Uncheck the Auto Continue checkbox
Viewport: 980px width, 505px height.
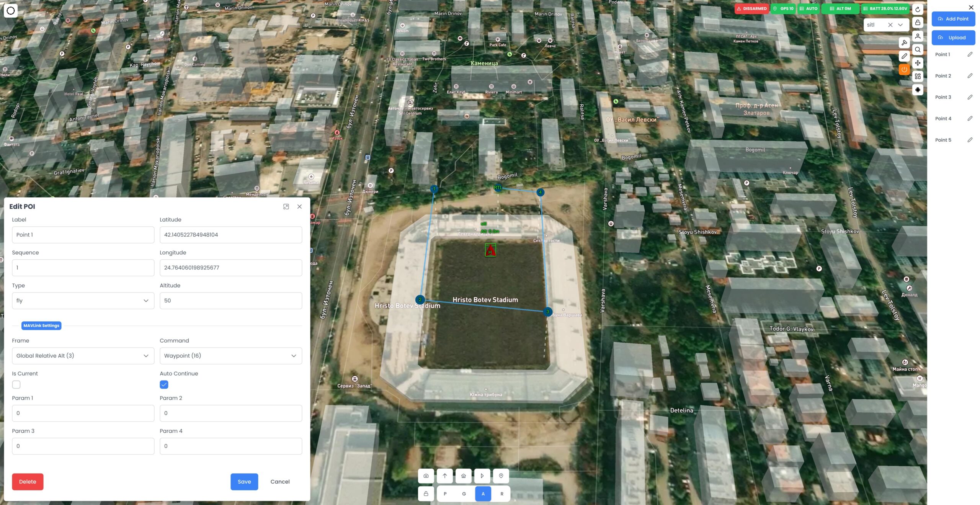click(x=164, y=384)
